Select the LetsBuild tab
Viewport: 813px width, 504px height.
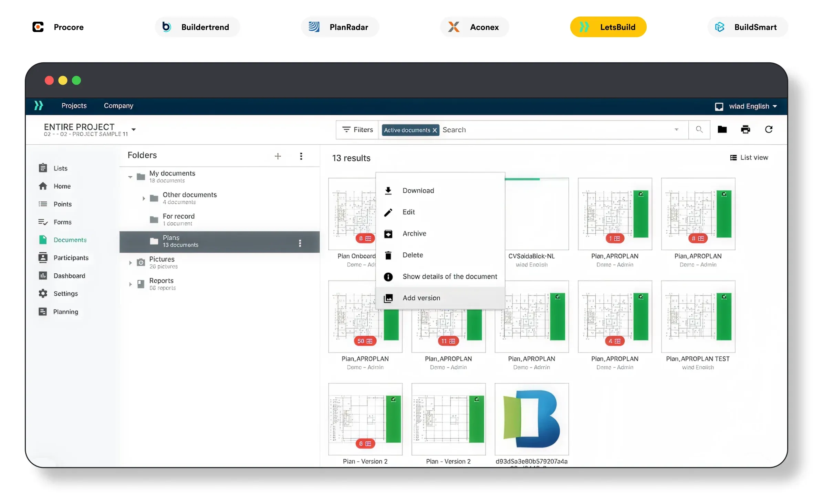[x=608, y=27]
